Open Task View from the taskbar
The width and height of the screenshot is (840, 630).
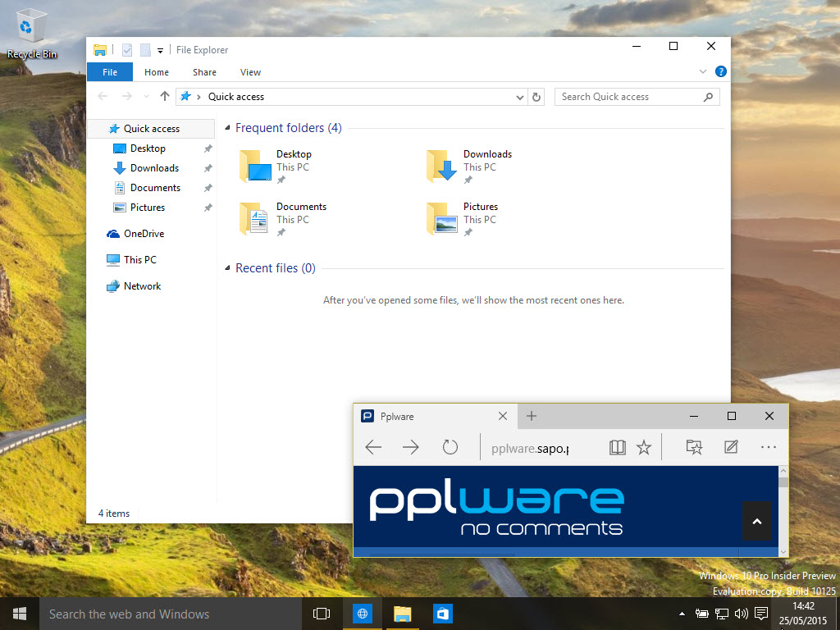[322, 614]
